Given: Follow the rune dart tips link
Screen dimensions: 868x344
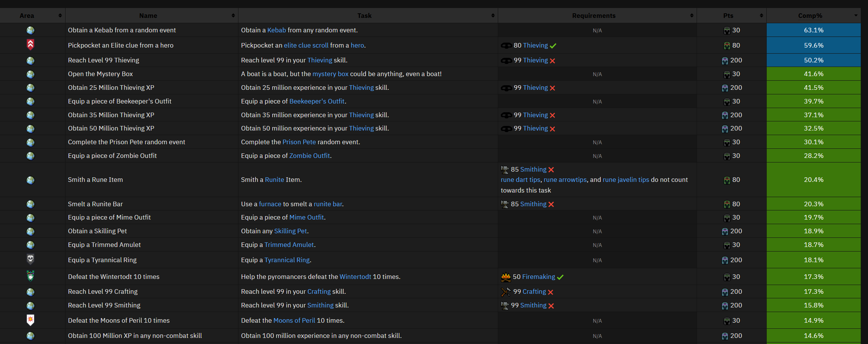Looking at the screenshot, I should coord(521,180).
